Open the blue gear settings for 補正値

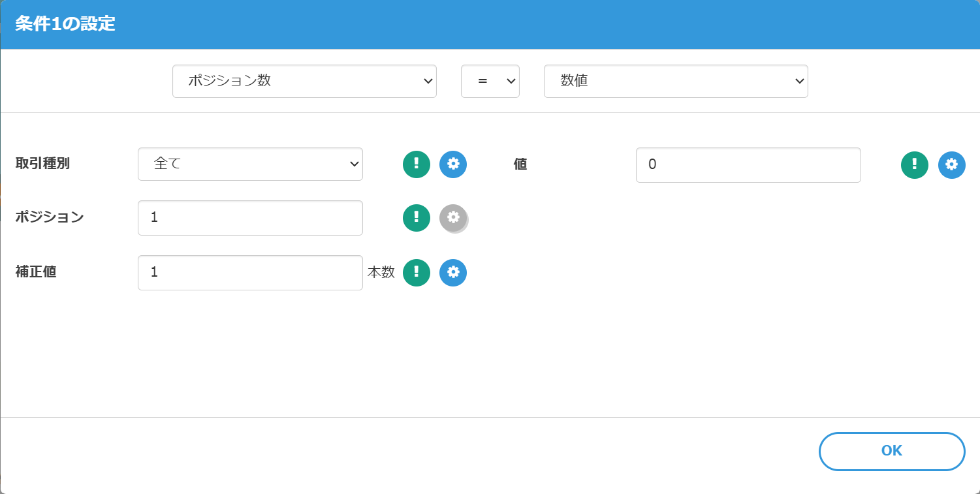pyautogui.click(x=453, y=273)
